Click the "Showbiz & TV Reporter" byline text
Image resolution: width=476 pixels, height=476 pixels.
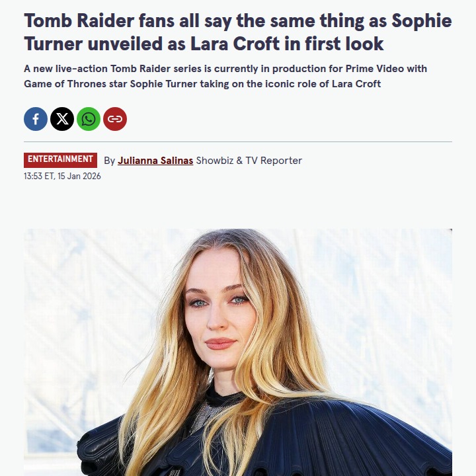pyautogui.click(x=249, y=161)
